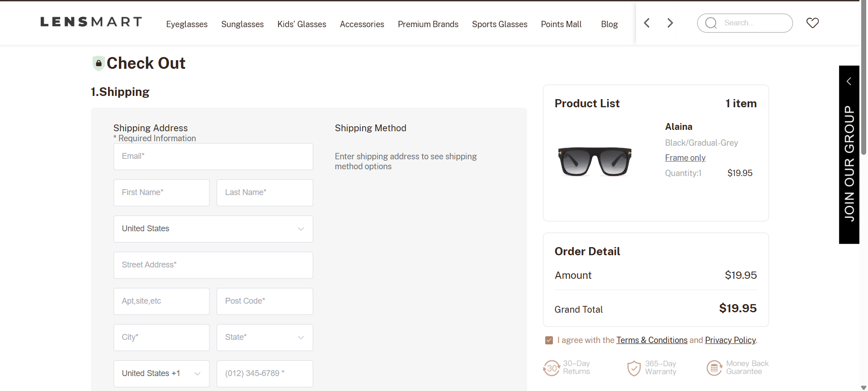Click the Frame only link
Image resolution: width=868 pixels, height=391 pixels.
tap(685, 158)
